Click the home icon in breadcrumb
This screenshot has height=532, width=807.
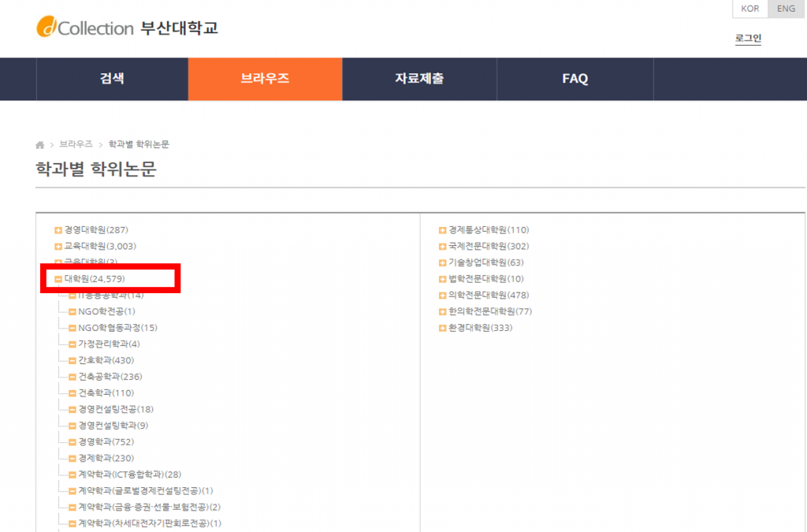(x=40, y=145)
